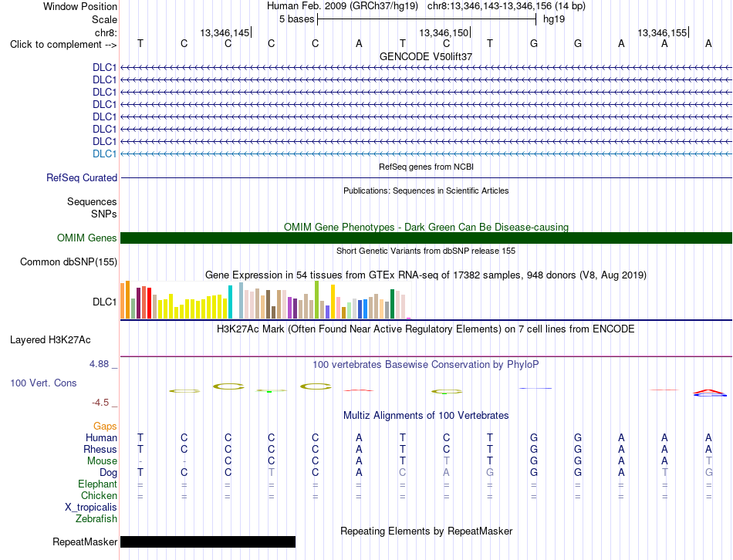The height and width of the screenshot is (560, 733).
Task: Select the Gaps label in orange
Action: 105,427
